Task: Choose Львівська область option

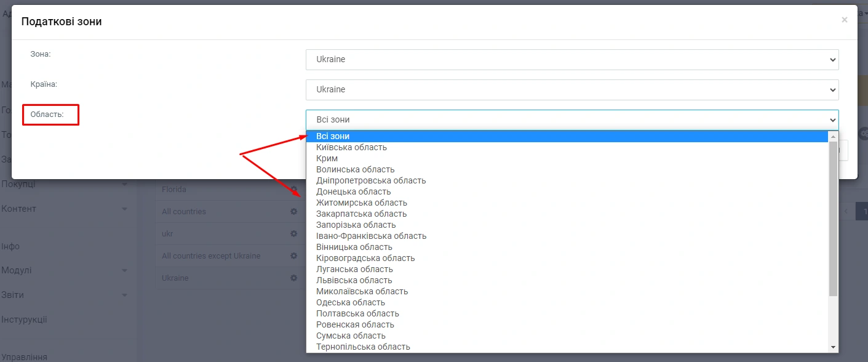Action: point(354,280)
